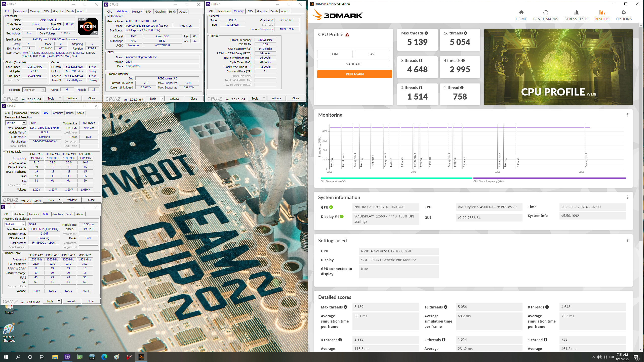Expand Tools dropdown in CPU-Z Memory window
Screen dimensions: 644x362
coord(264,98)
